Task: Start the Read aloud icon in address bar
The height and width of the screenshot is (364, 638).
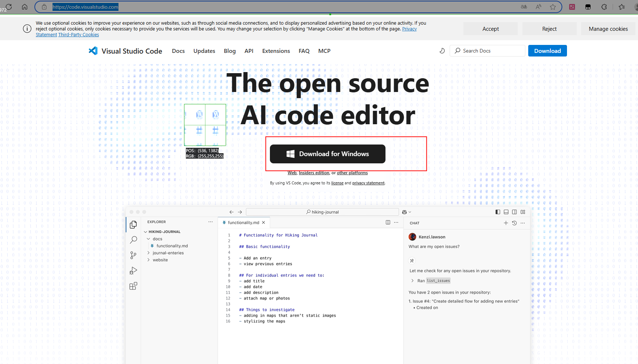Action: [539, 7]
